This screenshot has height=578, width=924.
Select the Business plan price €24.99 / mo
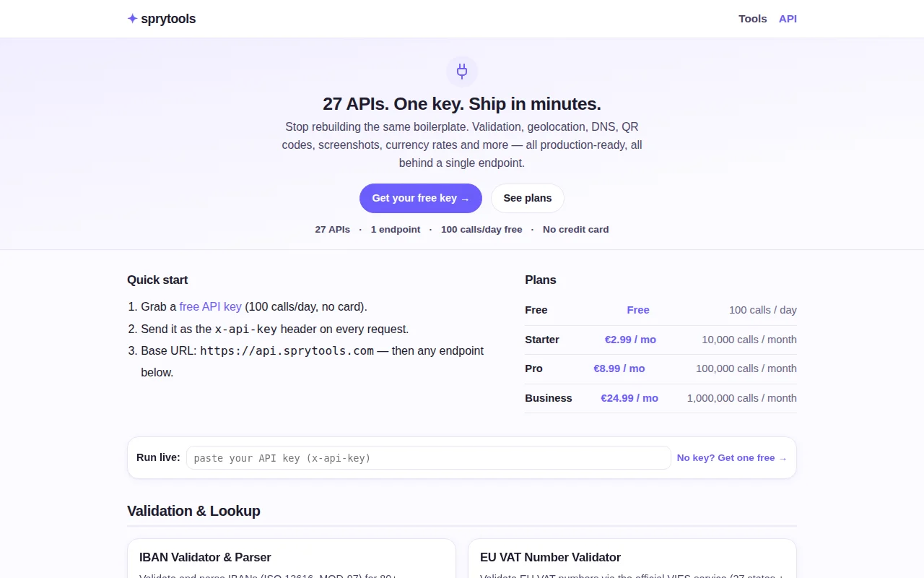click(629, 398)
